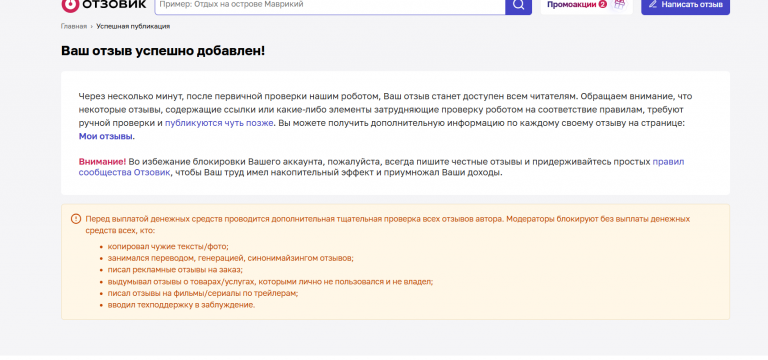
Task: Focus the search field with Маврикий example
Action: pos(330,5)
